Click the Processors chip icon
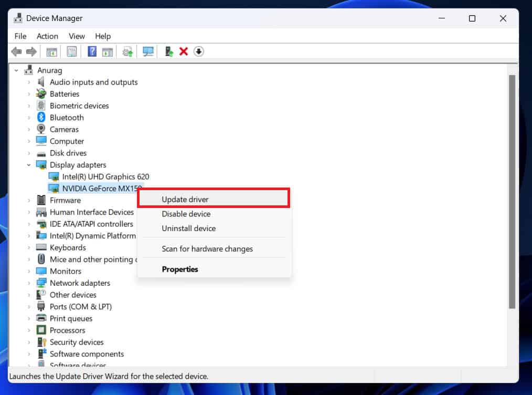 41,330
